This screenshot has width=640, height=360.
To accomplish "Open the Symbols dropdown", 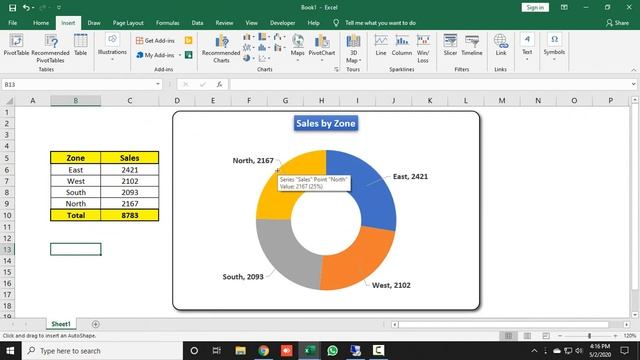I will click(x=554, y=48).
